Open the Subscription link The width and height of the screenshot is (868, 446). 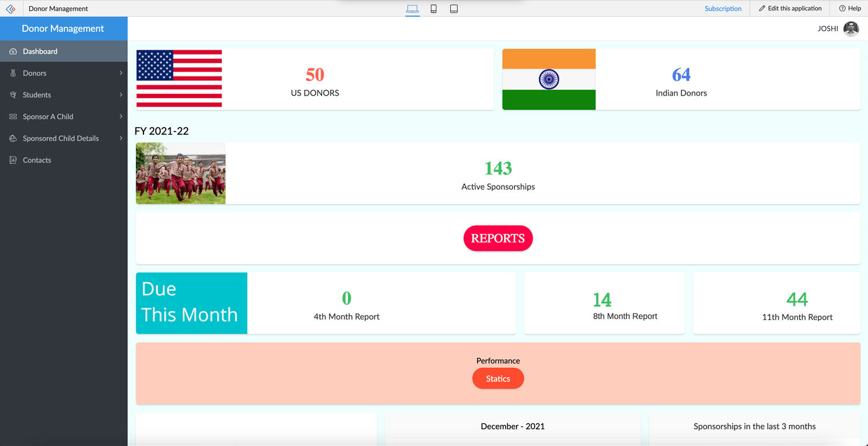tap(723, 8)
